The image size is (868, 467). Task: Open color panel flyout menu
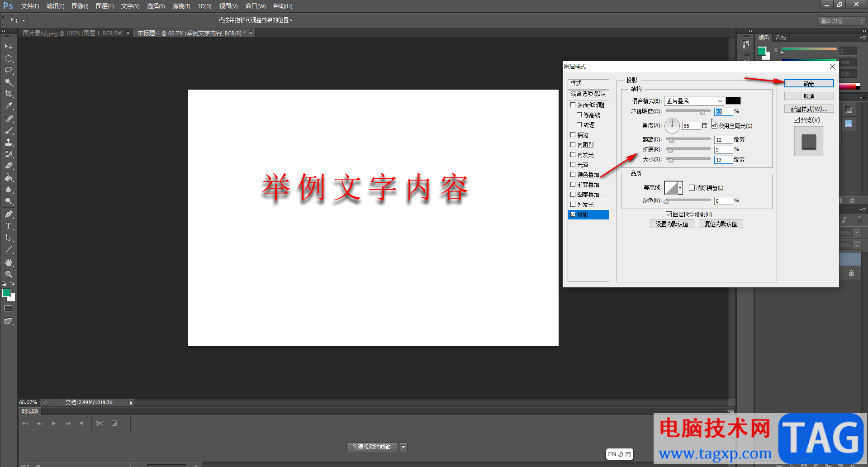[863, 38]
